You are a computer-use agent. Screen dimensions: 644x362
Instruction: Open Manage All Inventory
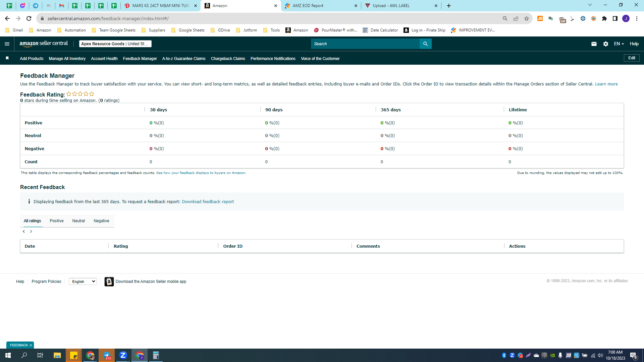(x=67, y=59)
